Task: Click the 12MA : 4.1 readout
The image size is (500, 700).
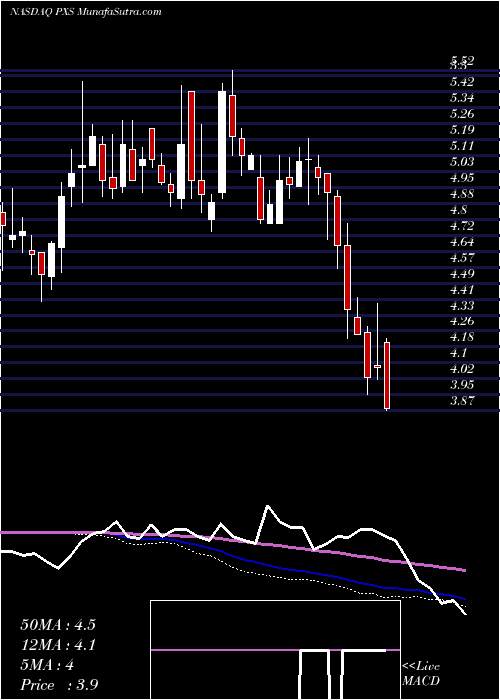Action: pyautogui.click(x=58, y=645)
